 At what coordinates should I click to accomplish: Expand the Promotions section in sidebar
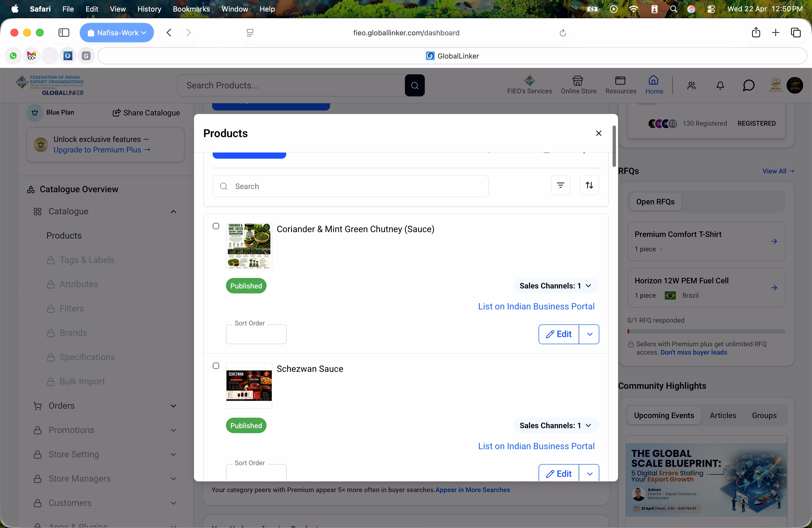coord(173,431)
